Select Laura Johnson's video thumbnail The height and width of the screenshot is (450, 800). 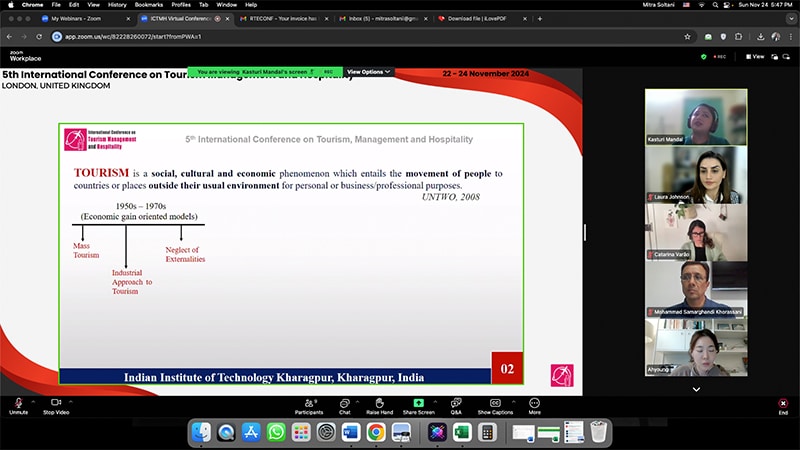pos(696,176)
